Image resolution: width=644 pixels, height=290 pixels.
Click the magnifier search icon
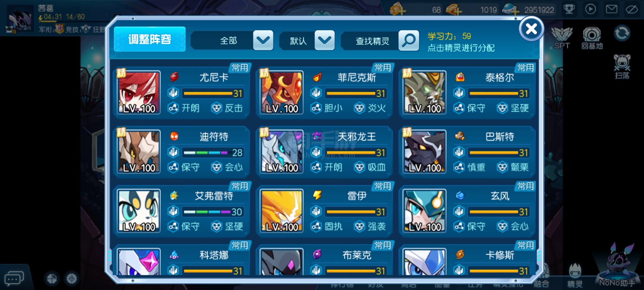click(409, 41)
